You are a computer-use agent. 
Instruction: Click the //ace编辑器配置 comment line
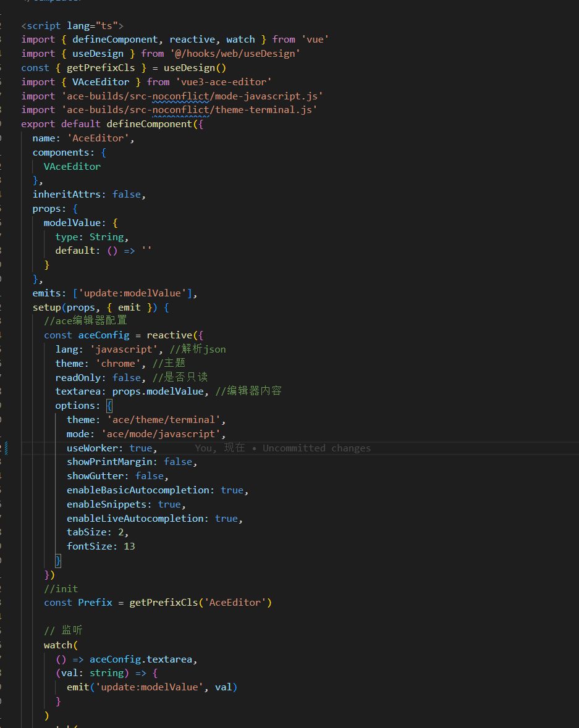(x=85, y=320)
